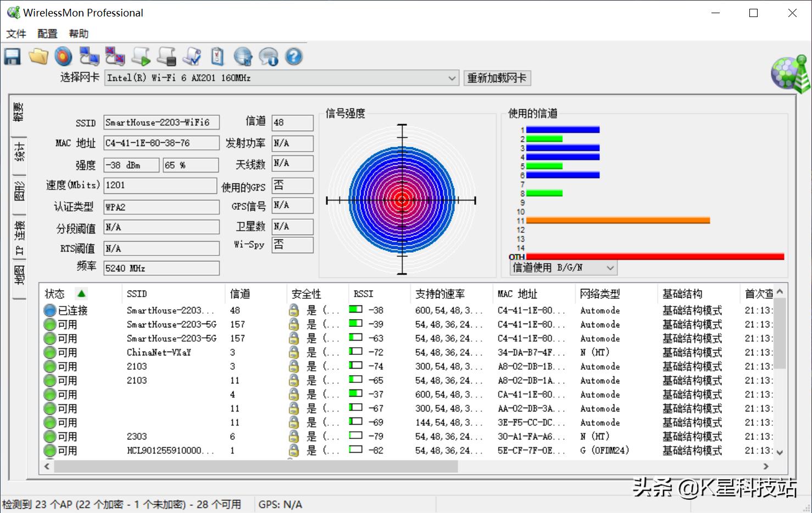Click the Save toolbar icon
Screen dimensions: 812x513
(x=12, y=56)
